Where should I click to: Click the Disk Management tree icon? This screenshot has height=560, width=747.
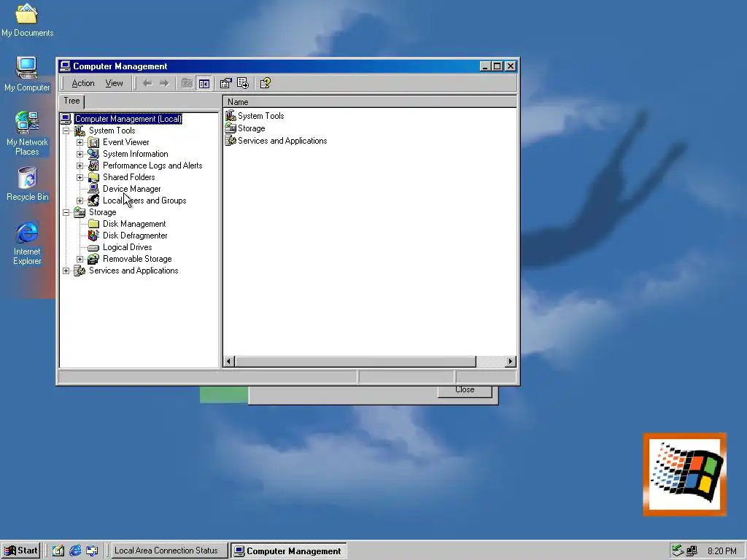(94, 224)
